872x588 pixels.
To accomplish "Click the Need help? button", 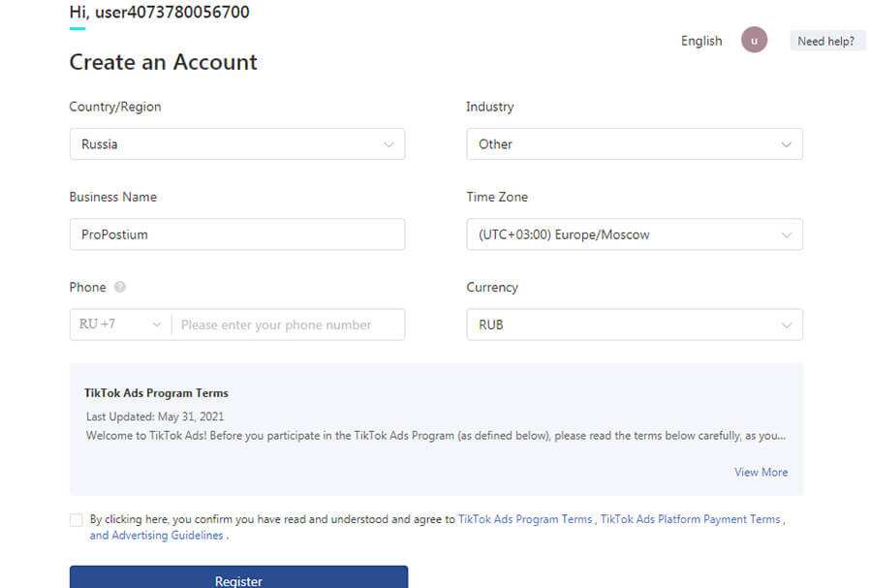I will (825, 41).
